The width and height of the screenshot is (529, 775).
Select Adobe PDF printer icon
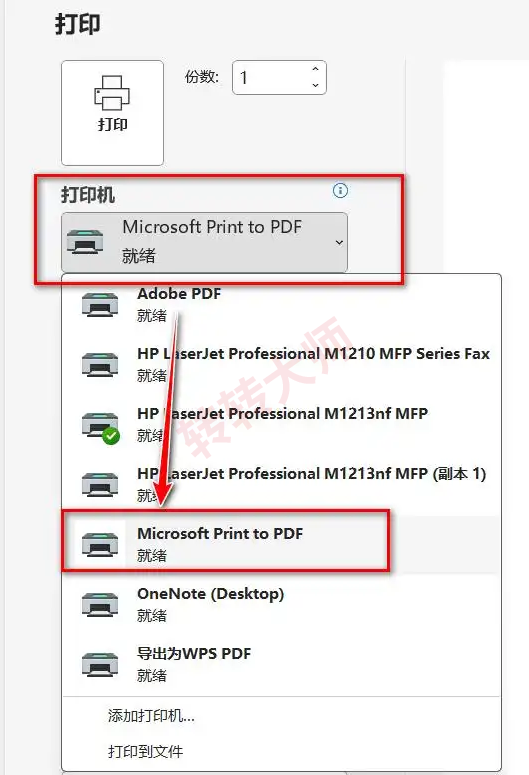(100, 304)
